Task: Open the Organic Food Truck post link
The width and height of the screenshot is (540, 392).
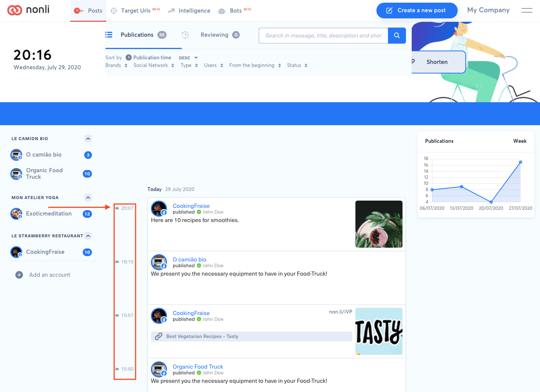Action: [x=198, y=367]
